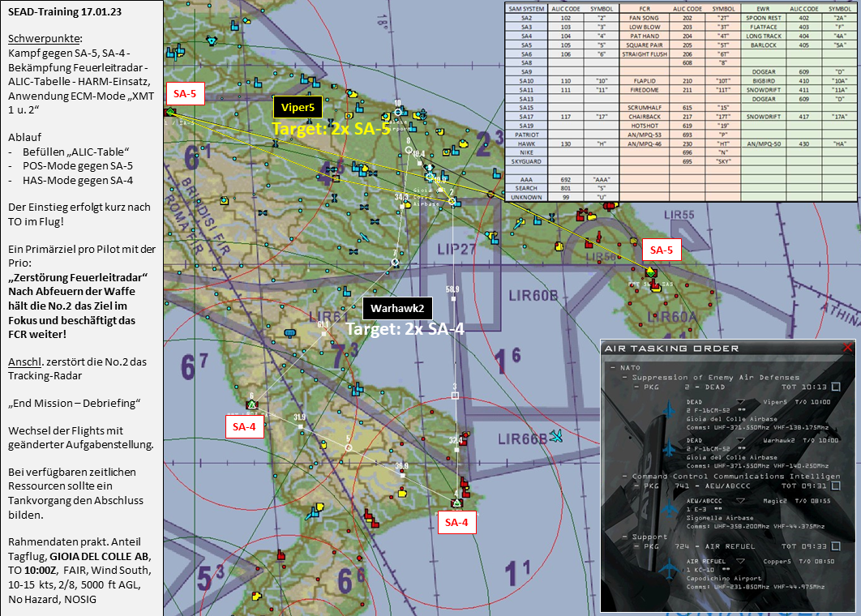Image resolution: width=861 pixels, height=616 pixels.
Task: Close the Air Tasking Order window
Action: tap(848, 347)
